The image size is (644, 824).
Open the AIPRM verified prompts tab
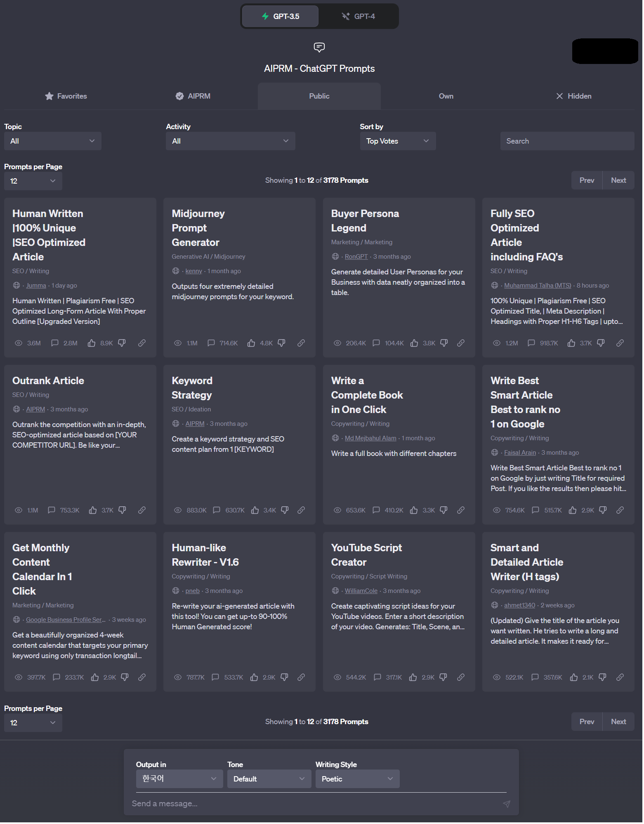(193, 97)
